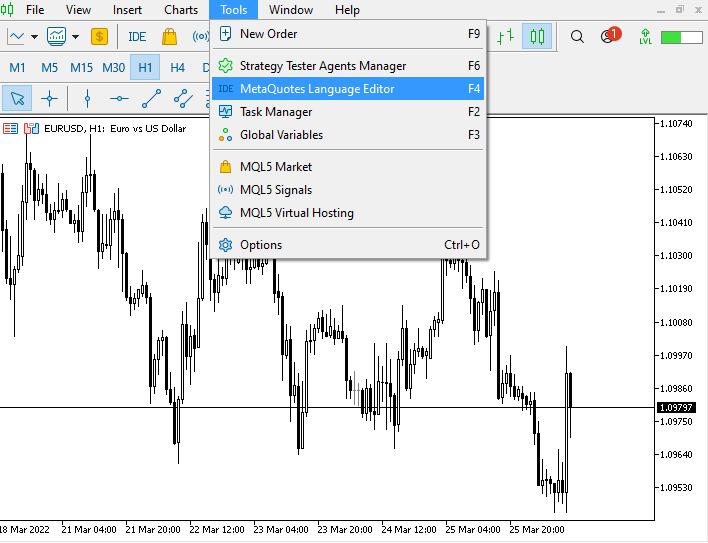Select the horizontal line drawing tool
The height and width of the screenshot is (543, 708).
(119, 98)
